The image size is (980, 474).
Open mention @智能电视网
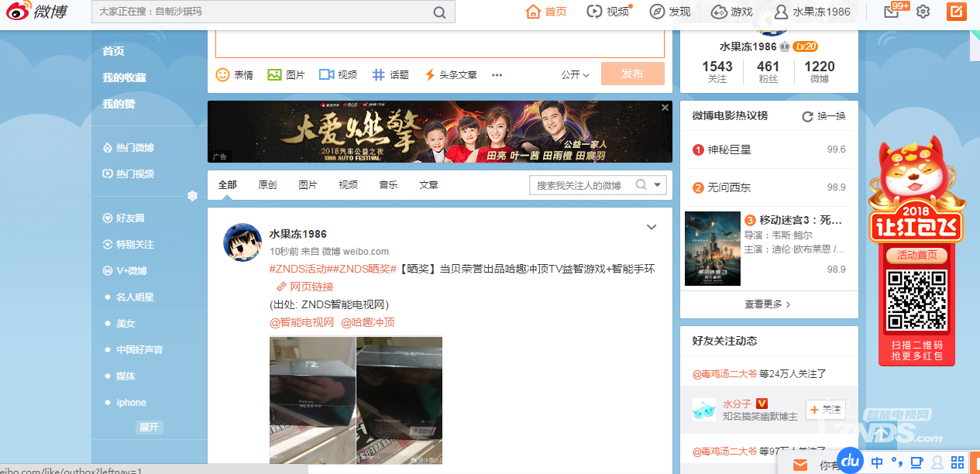pyautogui.click(x=301, y=322)
